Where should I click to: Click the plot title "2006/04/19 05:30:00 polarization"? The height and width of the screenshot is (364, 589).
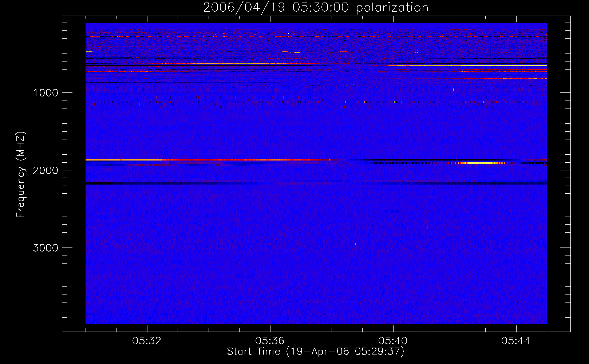(x=316, y=8)
